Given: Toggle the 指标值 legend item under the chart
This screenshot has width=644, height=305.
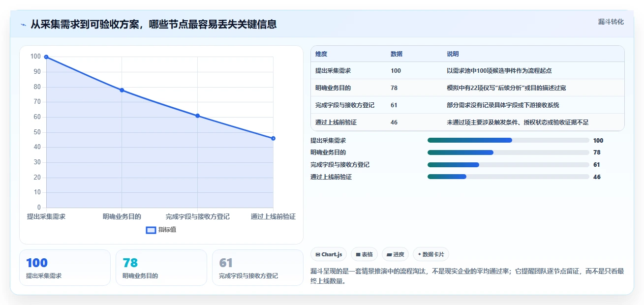Looking at the screenshot, I should pyautogui.click(x=161, y=230).
